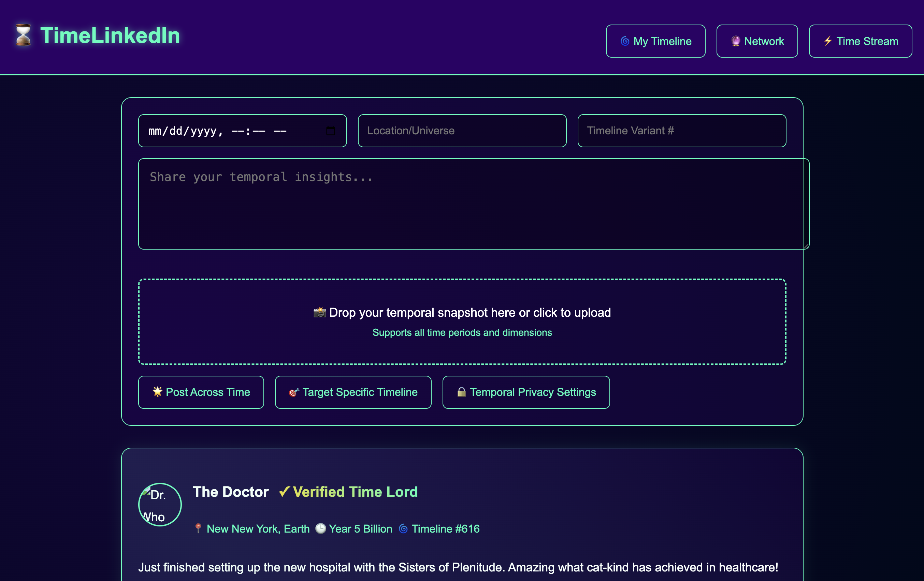Image resolution: width=924 pixels, height=581 pixels.
Task: Click the lightning bolt Time Stream icon
Action: [828, 41]
